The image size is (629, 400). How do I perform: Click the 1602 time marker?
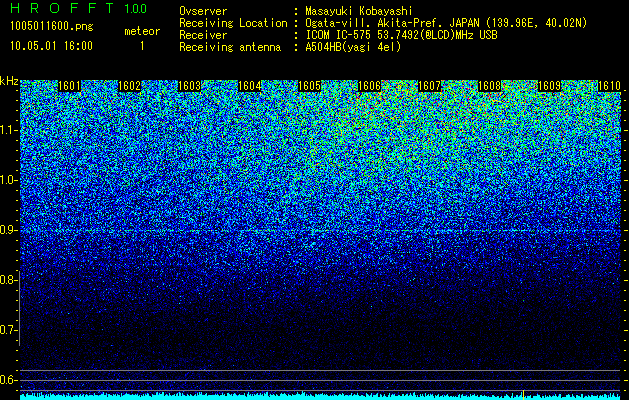130,86
